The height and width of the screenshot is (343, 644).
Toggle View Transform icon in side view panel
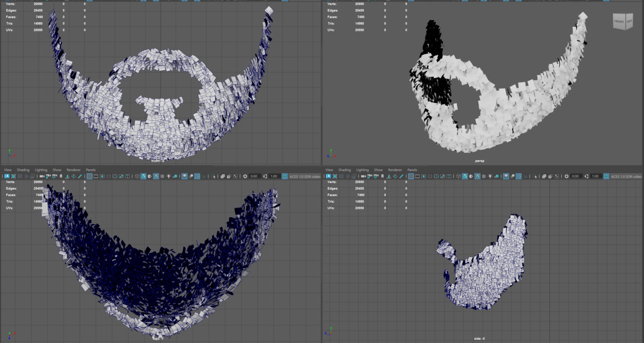click(605, 176)
